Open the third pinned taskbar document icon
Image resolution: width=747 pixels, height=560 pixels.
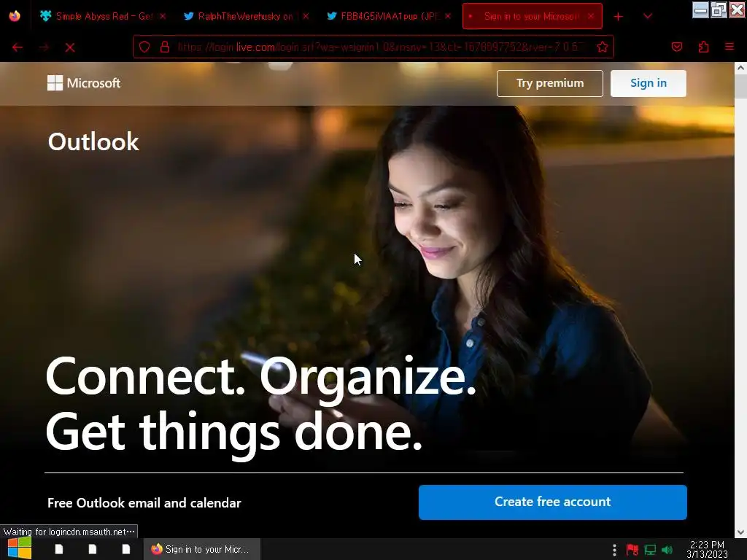click(125, 549)
